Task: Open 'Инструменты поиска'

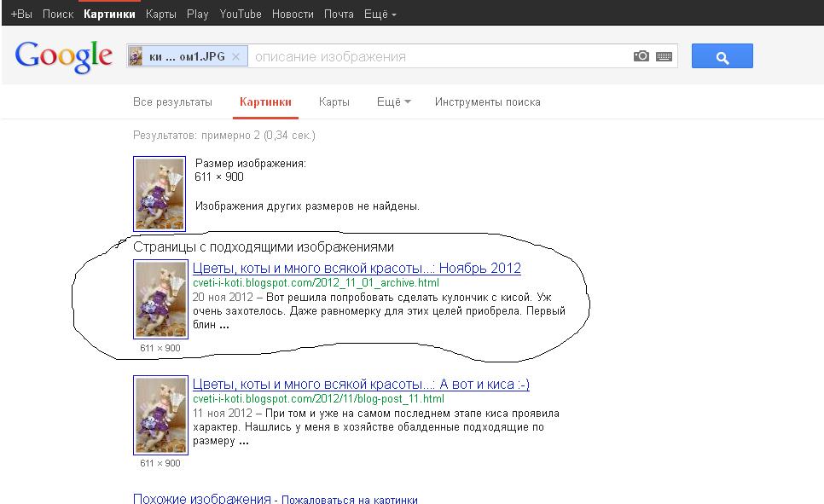Action: click(487, 102)
